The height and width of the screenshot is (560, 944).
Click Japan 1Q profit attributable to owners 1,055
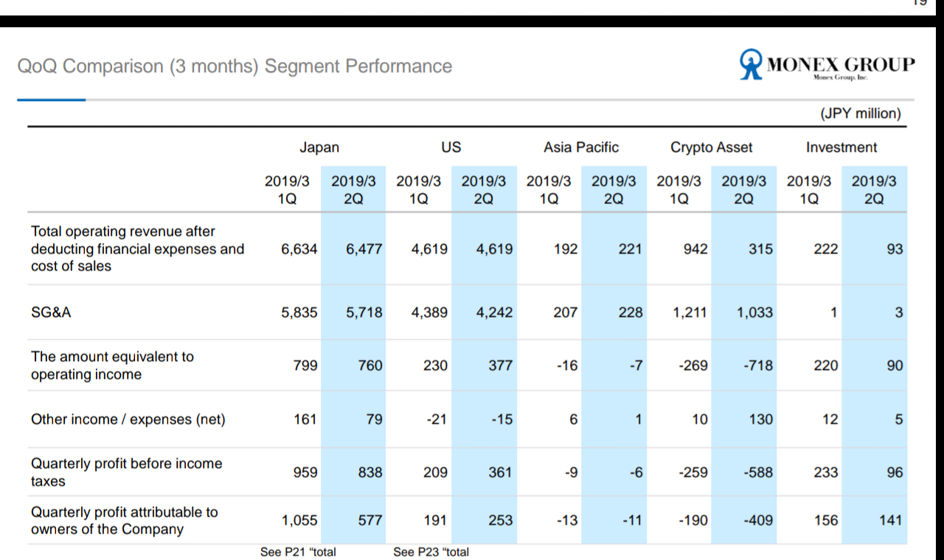[299, 520]
